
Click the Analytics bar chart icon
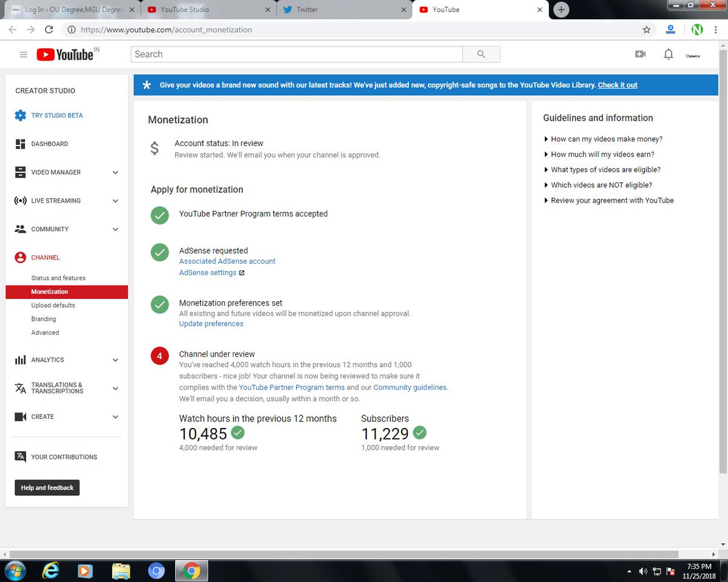[x=20, y=360]
